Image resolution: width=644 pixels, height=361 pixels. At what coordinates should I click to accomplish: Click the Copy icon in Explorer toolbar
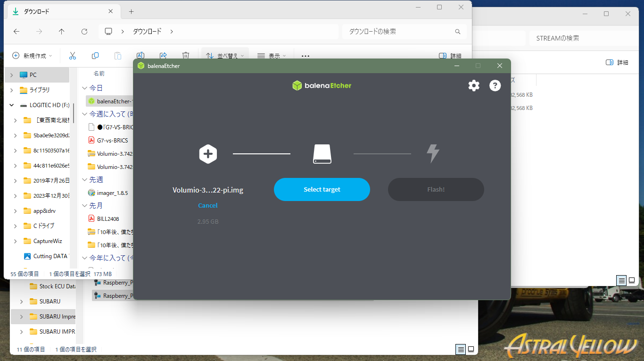click(95, 56)
